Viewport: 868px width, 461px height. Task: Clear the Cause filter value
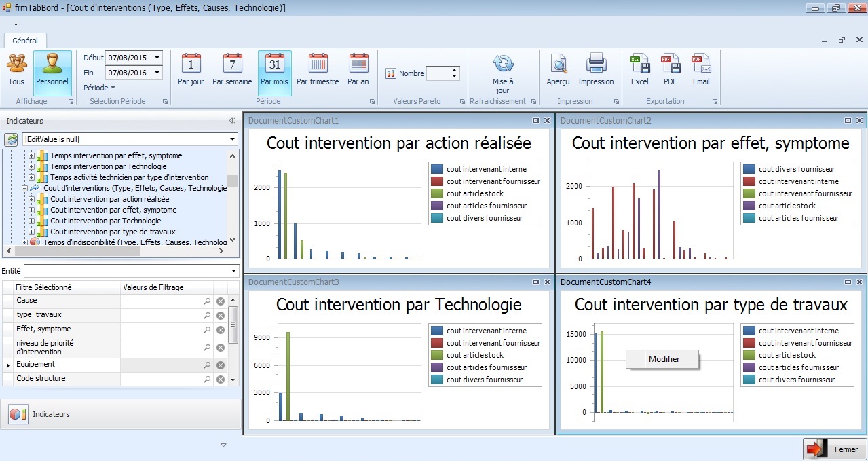(x=221, y=301)
